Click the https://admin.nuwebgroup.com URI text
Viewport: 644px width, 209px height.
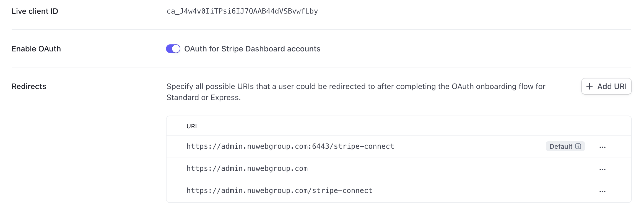(x=247, y=168)
